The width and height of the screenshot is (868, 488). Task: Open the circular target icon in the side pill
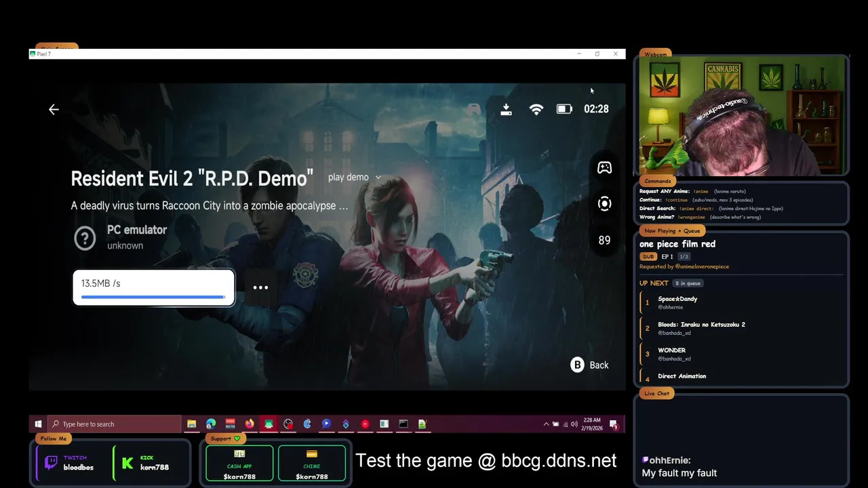(604, 203)
